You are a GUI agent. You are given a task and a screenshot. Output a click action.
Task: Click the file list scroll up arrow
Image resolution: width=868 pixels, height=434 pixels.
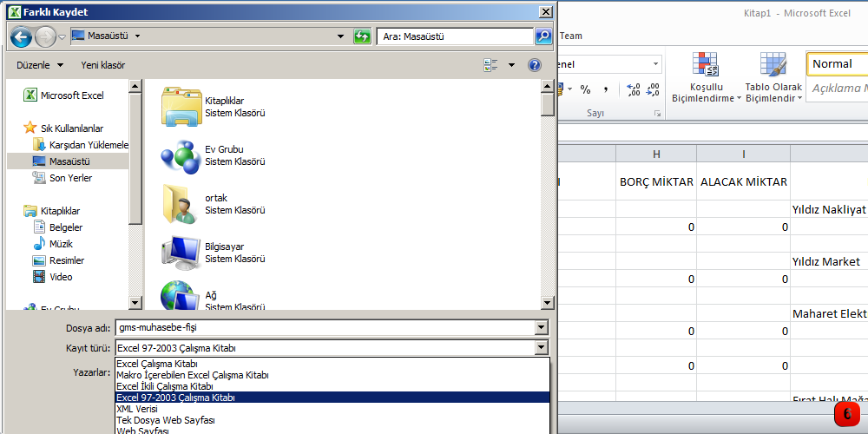[548, 86]
